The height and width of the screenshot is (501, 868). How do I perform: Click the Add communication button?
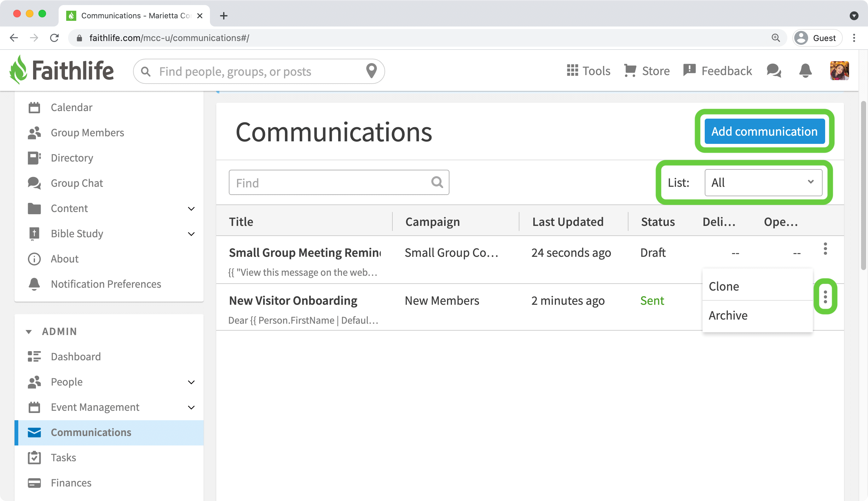765,131
